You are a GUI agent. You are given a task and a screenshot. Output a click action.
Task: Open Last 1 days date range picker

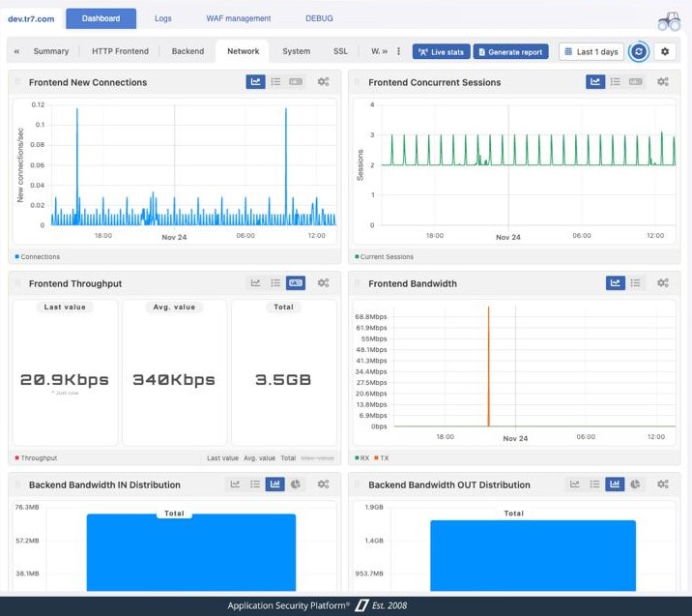point(591,51)
